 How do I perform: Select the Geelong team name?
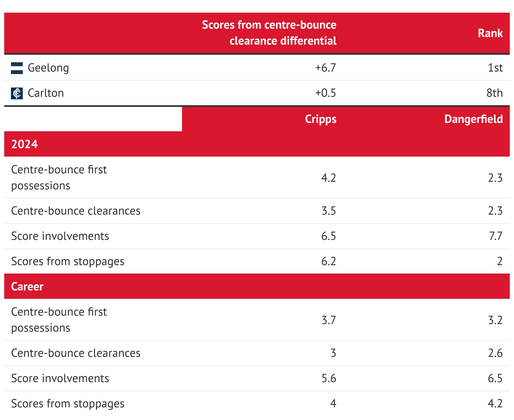pyautogui.click(x=48, y=68)
